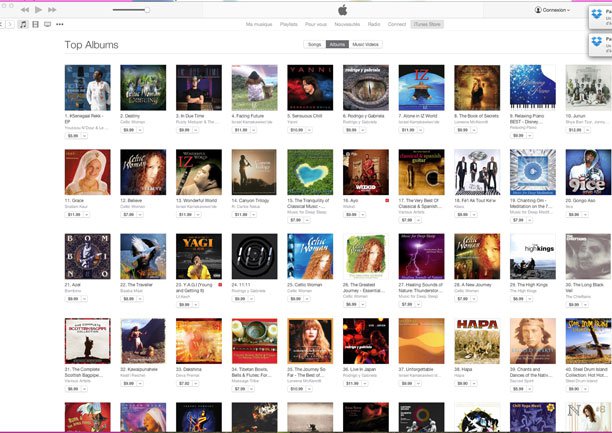Screen dimensions: 612x433
Task: Open the more options ellipsis icon
Action: 60,24
